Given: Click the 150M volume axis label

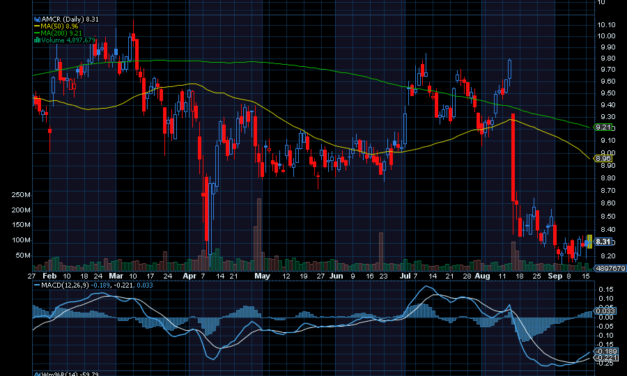Looking at the screenshot, I should pyautogui.click(x=21, y=225).
